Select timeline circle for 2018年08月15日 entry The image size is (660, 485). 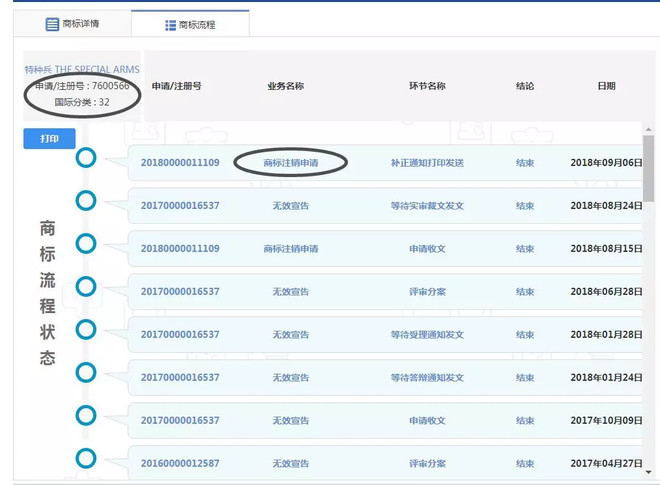pos(86,244)
